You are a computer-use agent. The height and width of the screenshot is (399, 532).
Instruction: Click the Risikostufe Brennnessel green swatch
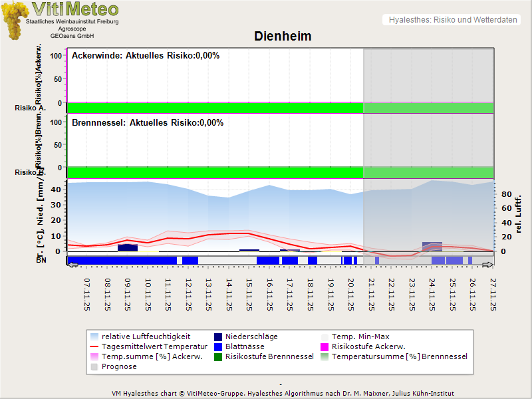point(218,356)
